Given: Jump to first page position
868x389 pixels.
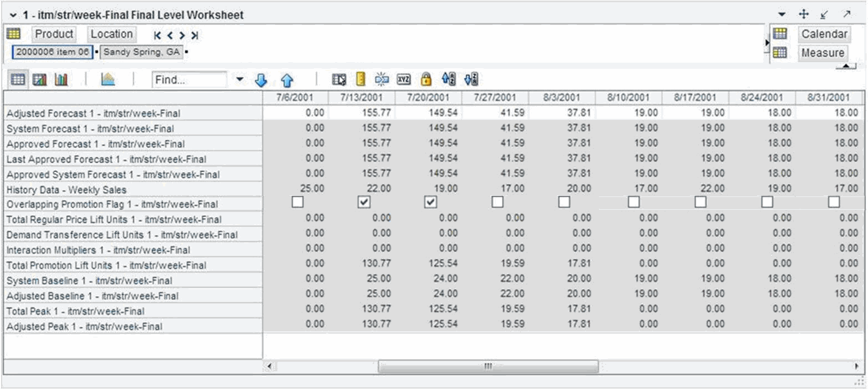Looking at the screenshot, I should pos(158,36).
